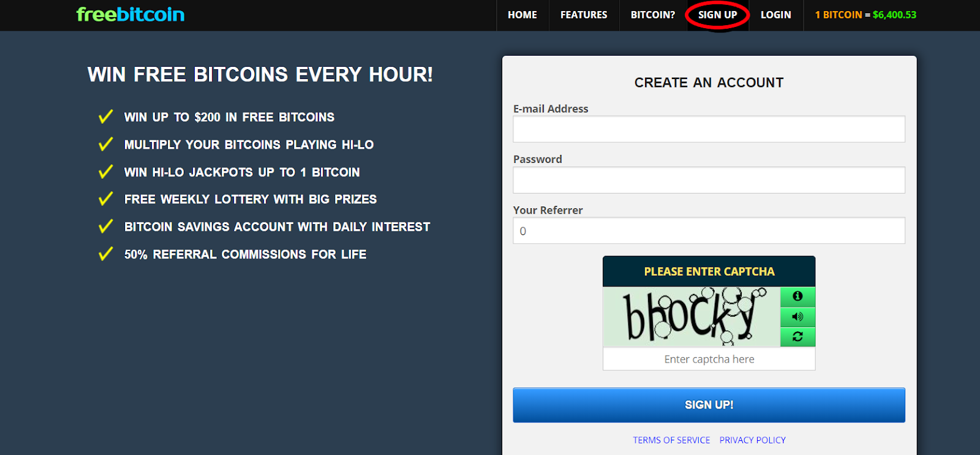
Task: Open the PRIVACY POLICY link
Action: (x=752, y=440)
